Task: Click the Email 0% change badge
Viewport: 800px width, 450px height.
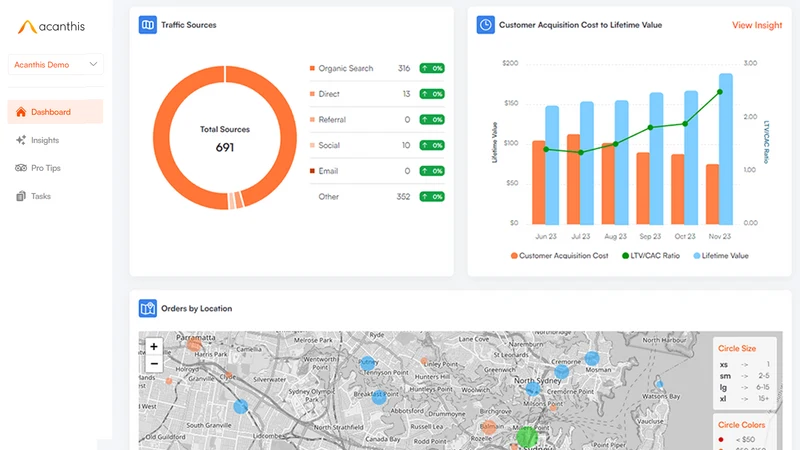Action: [x=432, y=171]
